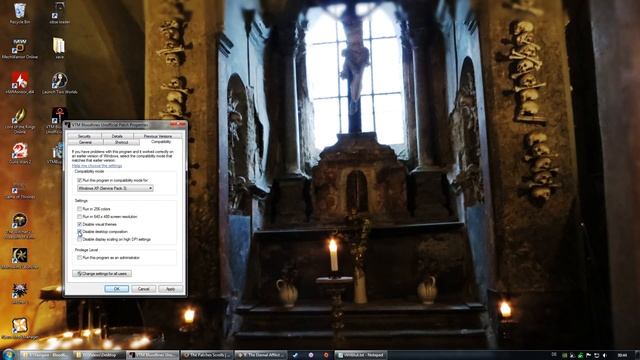Click the Steam icon in the taskbar

(x=295, y=355)
